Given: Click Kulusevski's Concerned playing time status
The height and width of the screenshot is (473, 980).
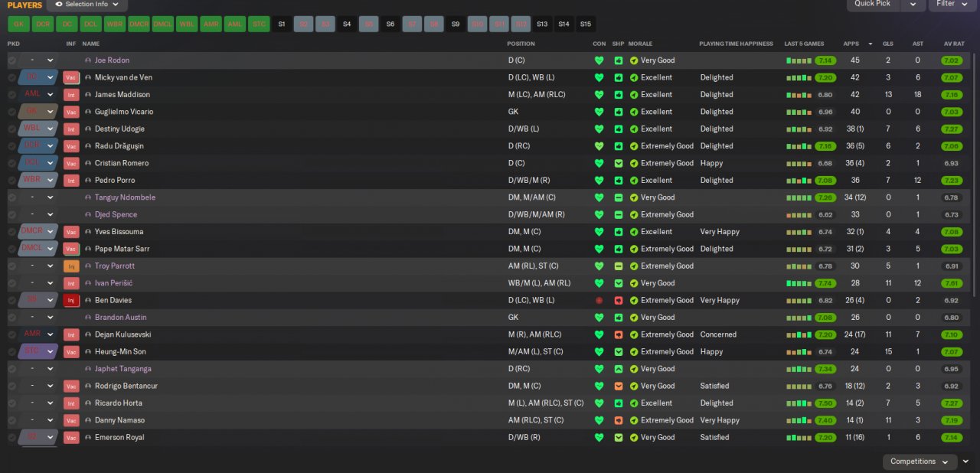Looking at the screenshot, I should (718, 334).
